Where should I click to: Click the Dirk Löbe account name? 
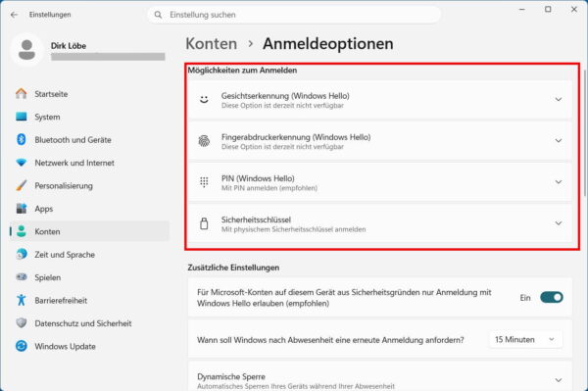(x=69, y=46)
